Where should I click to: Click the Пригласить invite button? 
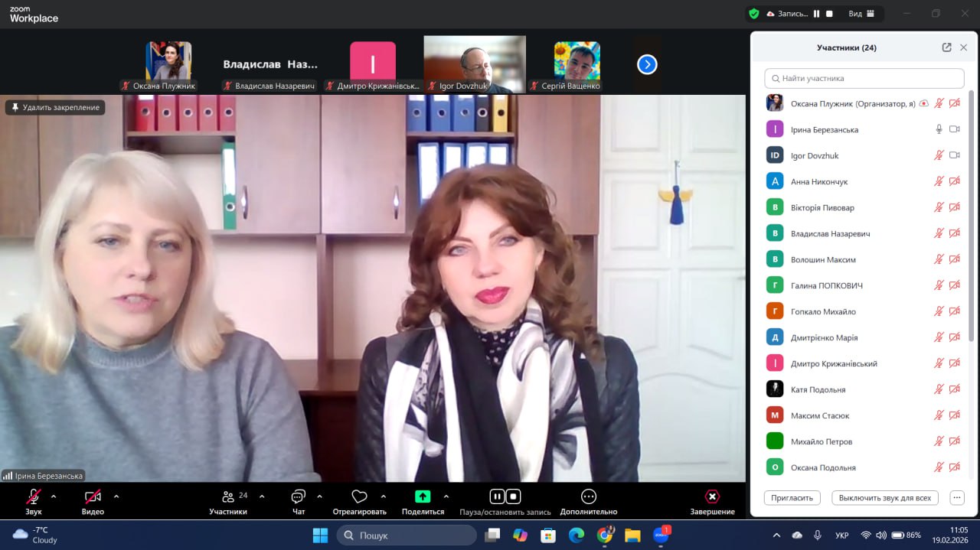(792, 497)
